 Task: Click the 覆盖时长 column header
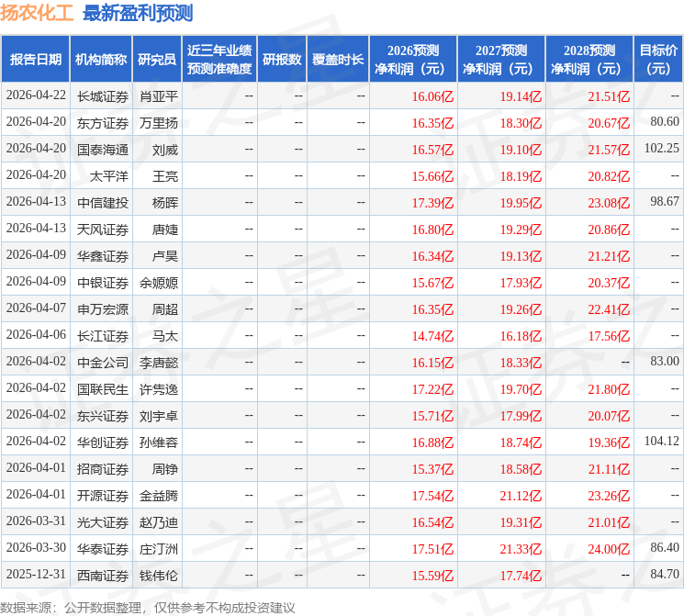338,60
